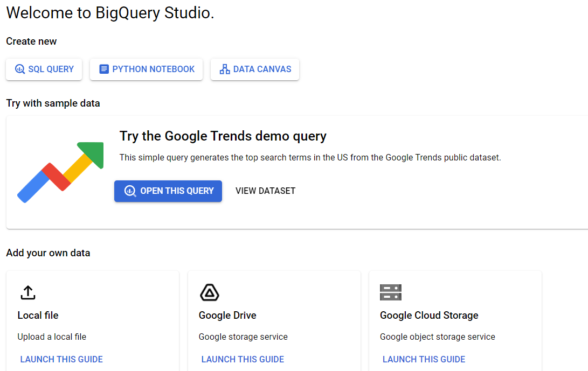Click the magnifier icon inside Open This Query
Viewport: 588px width, 371px height.
point(129,191)
